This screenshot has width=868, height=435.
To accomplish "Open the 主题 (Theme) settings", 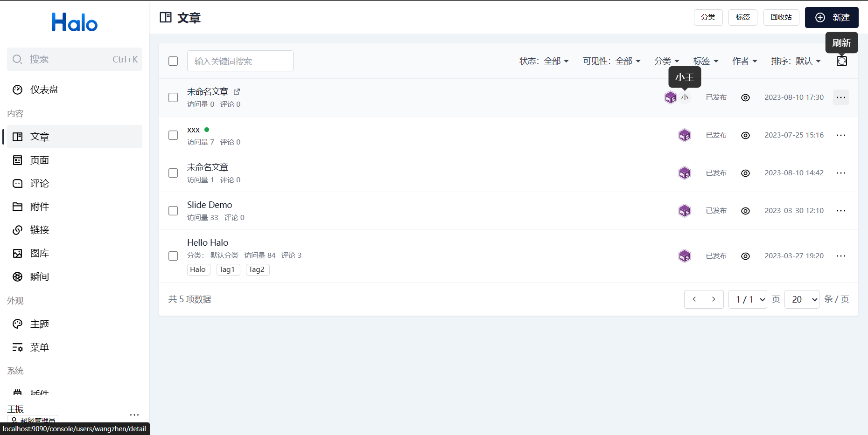I will point(39,324).
